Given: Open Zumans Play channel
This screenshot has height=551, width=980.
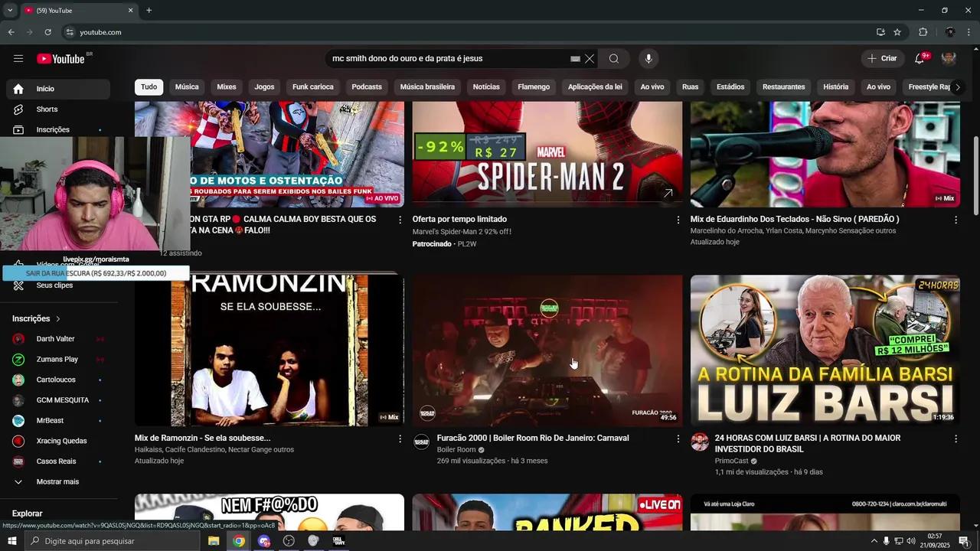Looking at the screenshot, I should [x=58, y=360].
